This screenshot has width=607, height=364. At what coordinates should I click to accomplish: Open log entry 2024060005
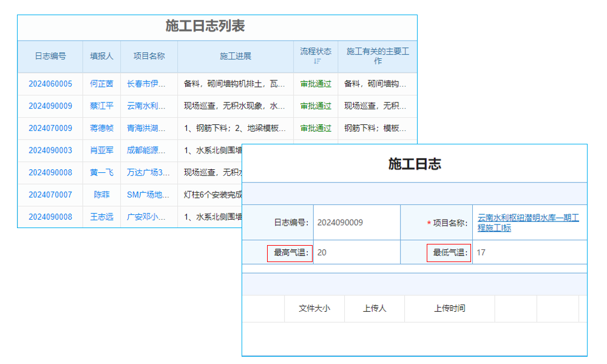[48, 84]
